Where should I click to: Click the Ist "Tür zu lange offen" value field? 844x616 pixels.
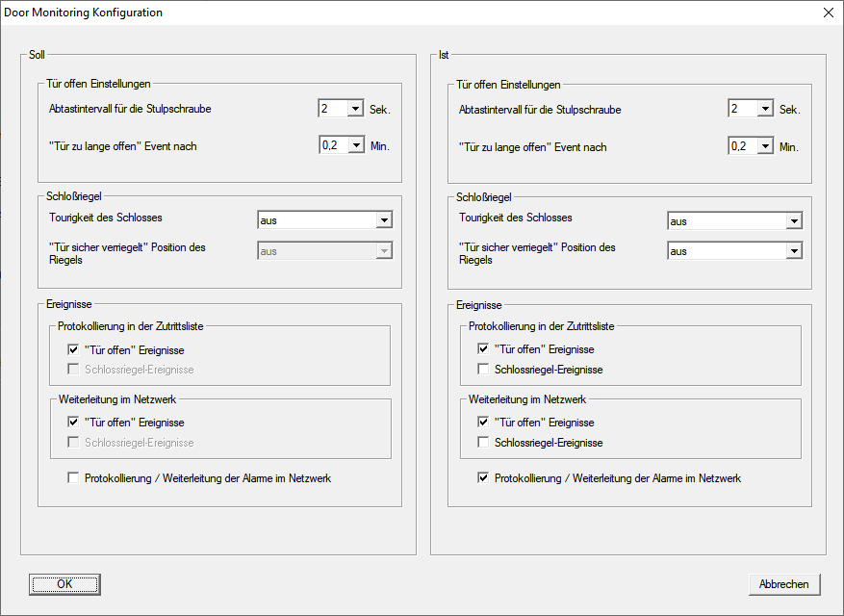click(x=742, y=146)
